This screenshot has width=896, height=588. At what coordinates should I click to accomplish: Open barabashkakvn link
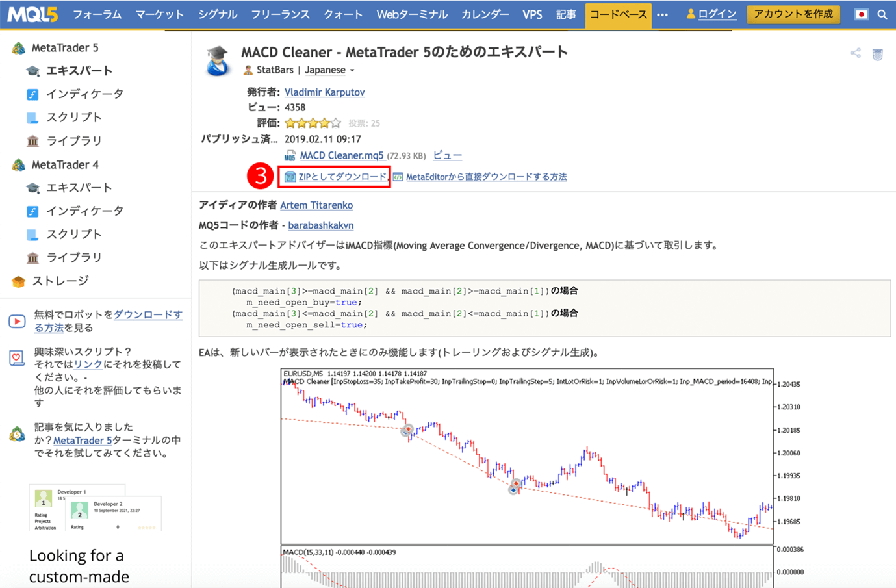tap(321, 225)
